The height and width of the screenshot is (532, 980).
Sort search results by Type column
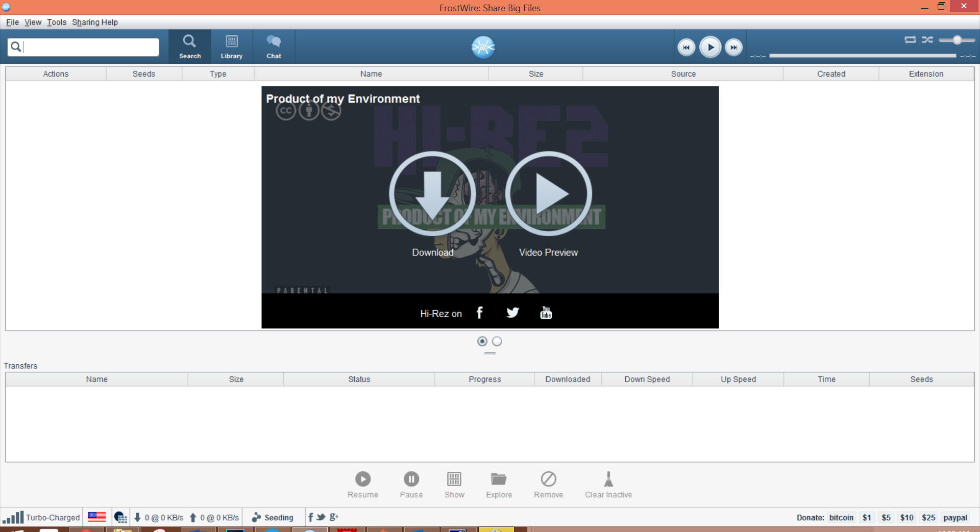(218, 74)
